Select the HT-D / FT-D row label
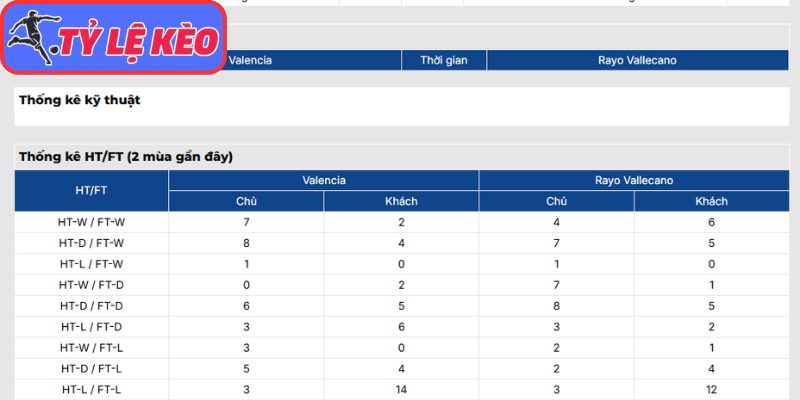 tap(91, 306)
